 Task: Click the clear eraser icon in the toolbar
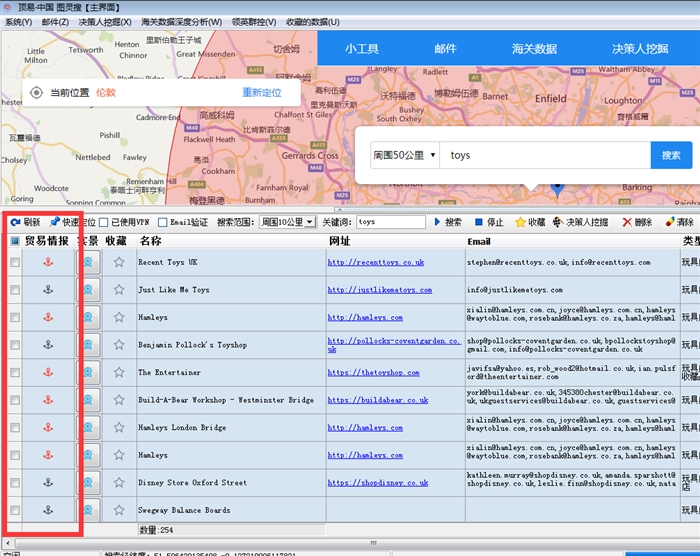point(670,222)
